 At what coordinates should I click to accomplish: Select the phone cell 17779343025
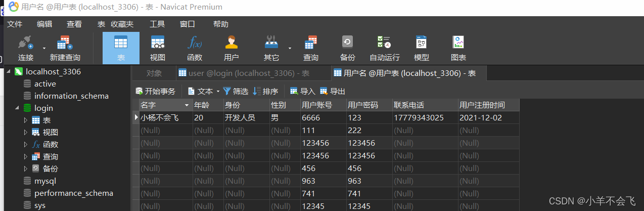(425, 117)
